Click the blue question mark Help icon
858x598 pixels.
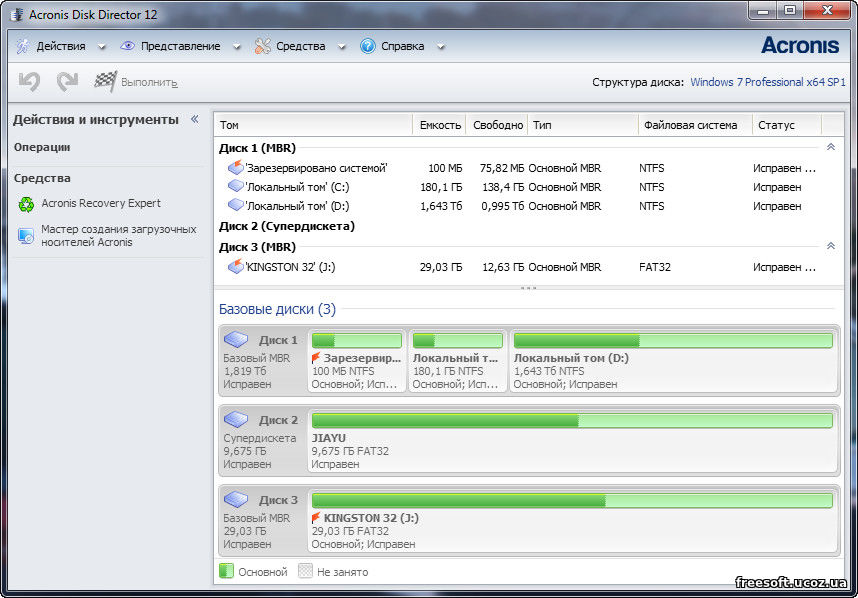point(368,46)
